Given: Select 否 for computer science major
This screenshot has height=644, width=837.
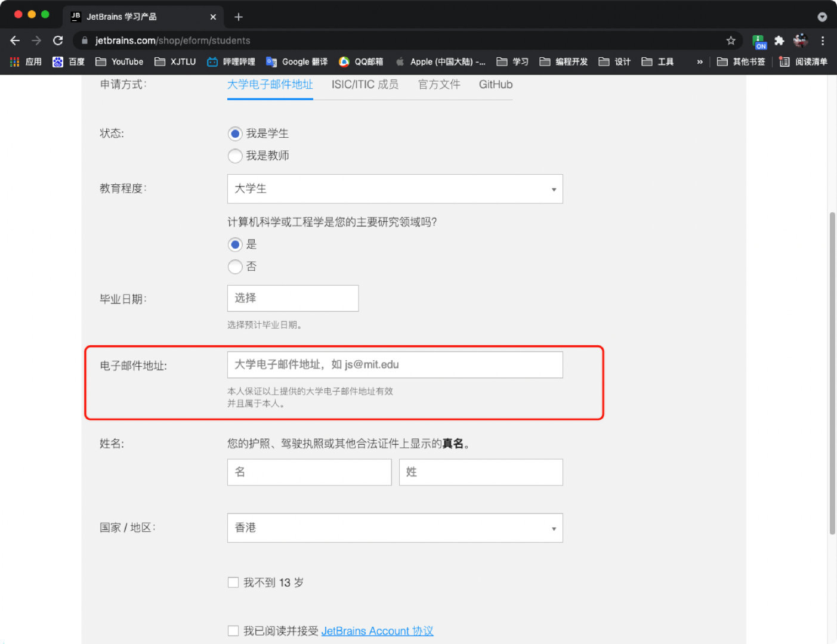Looking at the screenshot, I should 235,267.
